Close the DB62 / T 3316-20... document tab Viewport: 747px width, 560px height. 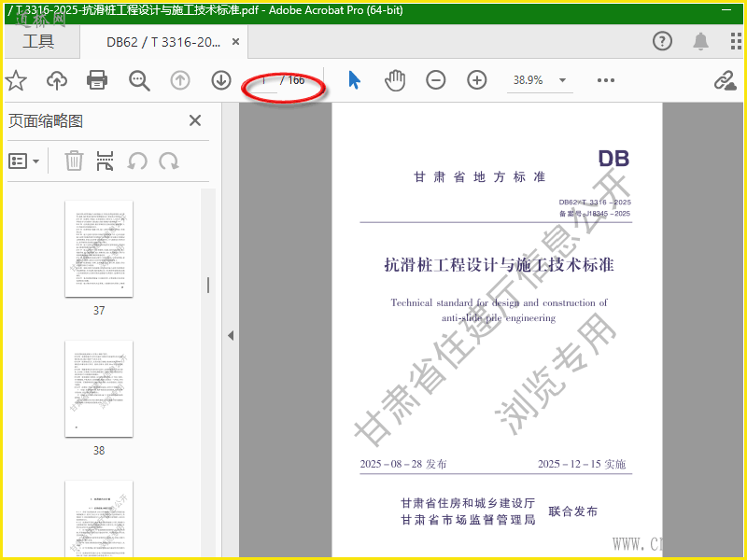point(235,42)
